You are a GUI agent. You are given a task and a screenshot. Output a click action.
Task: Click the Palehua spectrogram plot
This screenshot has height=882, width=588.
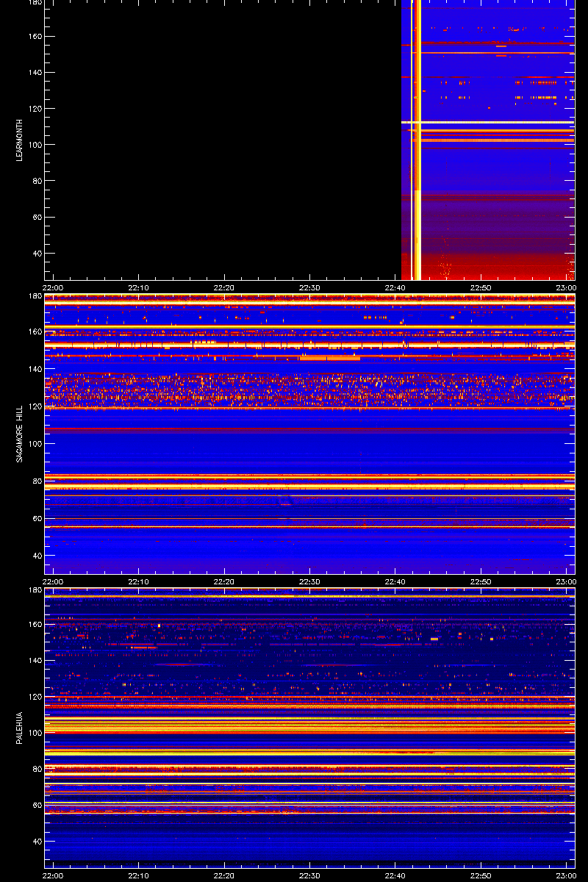coord(309,728)
